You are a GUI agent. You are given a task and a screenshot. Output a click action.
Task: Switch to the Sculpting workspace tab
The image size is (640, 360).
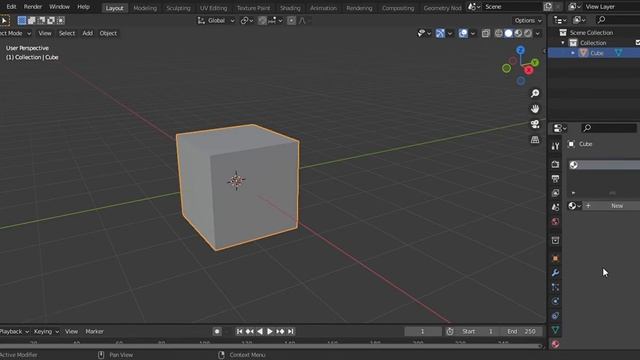pyautogui.click(x=178, y=8)
